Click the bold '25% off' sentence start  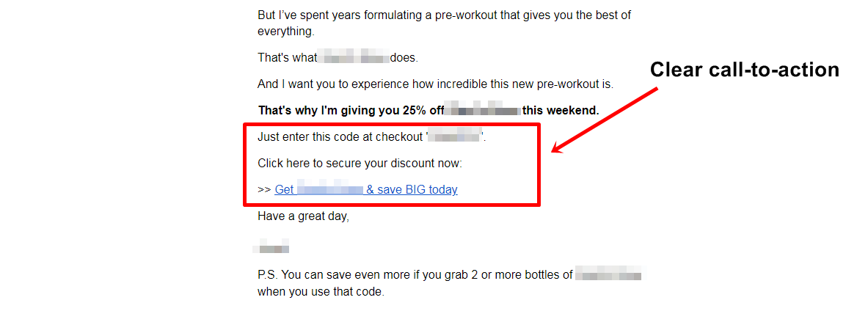(x=351, y=111)
